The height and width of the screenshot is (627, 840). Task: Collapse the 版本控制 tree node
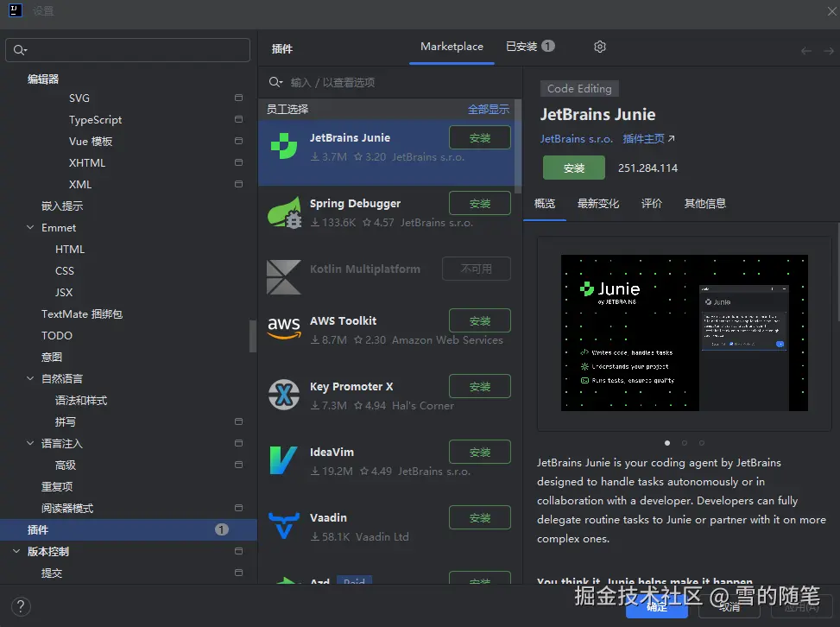16,551
